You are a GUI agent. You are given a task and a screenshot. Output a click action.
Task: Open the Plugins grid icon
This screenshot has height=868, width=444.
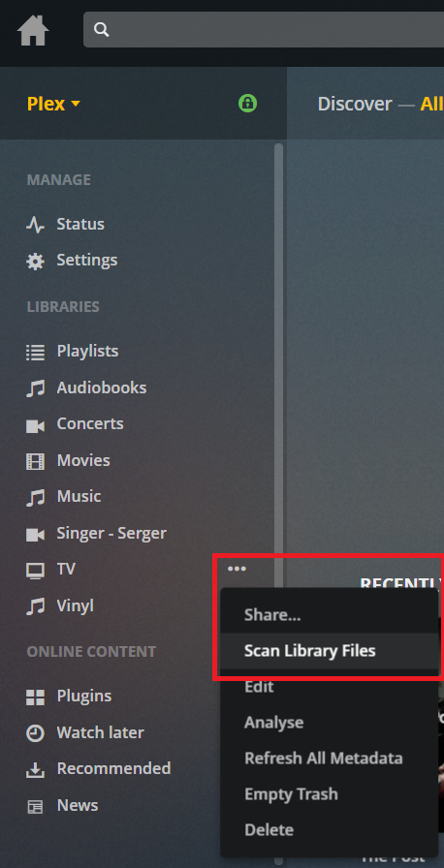(36, 697)
